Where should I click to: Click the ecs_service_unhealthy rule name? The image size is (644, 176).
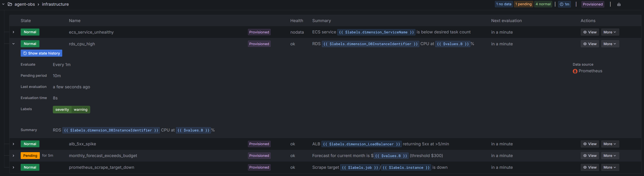click(x=91, y=32)
